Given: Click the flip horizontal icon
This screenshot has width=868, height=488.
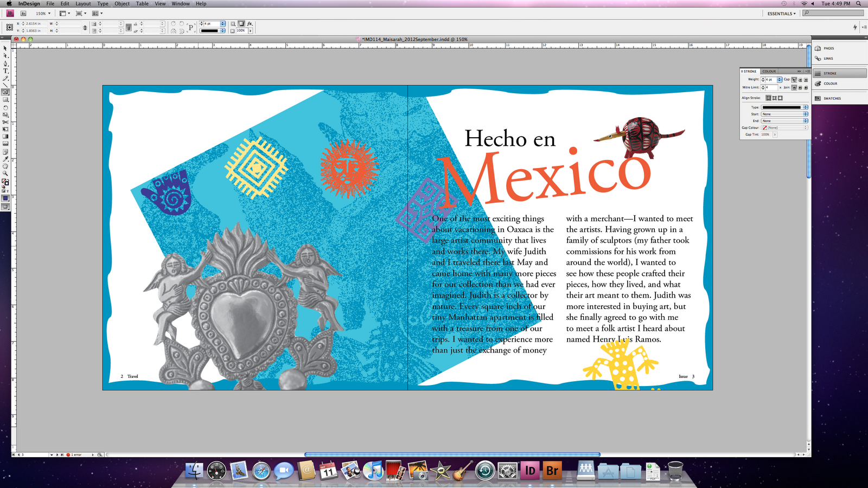Looking at the screenshot, I should coord(174,31).
